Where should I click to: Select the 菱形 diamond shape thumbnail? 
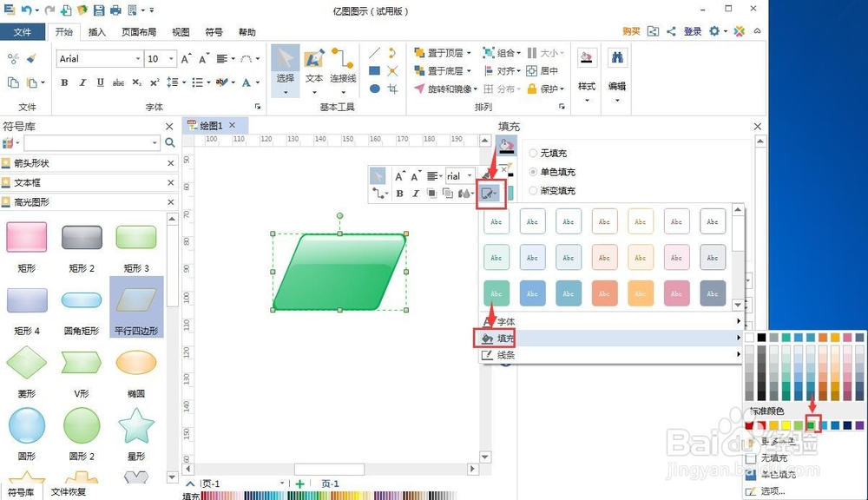tap(26, 362)
